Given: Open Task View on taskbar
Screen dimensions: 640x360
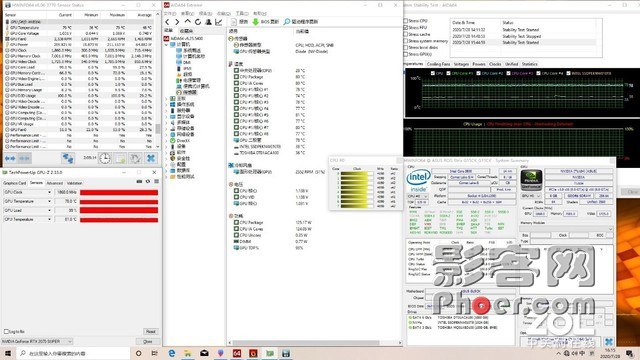Looking at the screenshot, I should 154,353.
